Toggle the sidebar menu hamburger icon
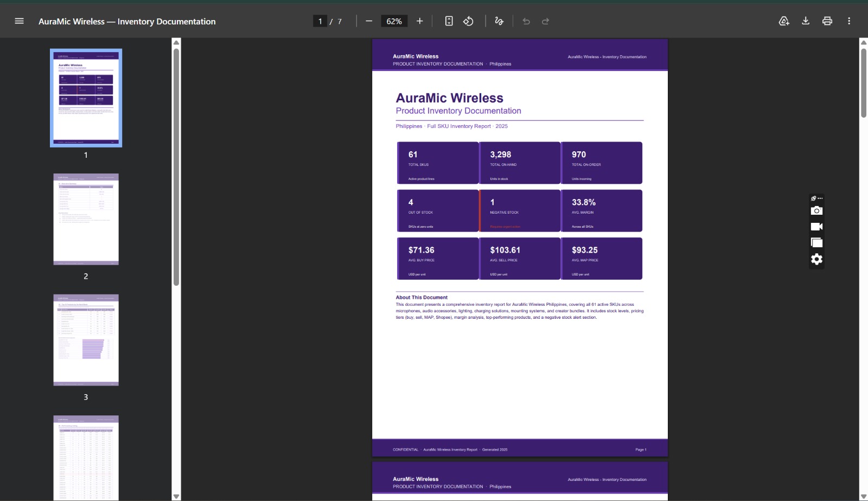Viewport: 868px width, 501px height. tap(19, 21)
